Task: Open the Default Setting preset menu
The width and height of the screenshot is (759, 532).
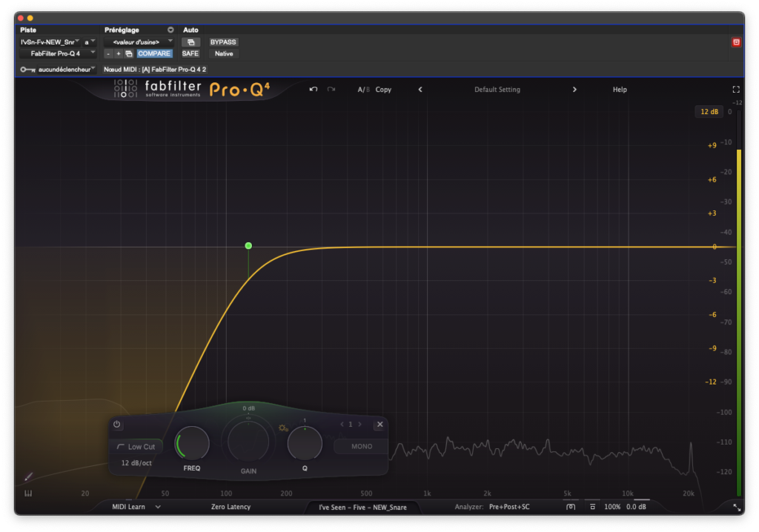Action: (x=497, y=90)
